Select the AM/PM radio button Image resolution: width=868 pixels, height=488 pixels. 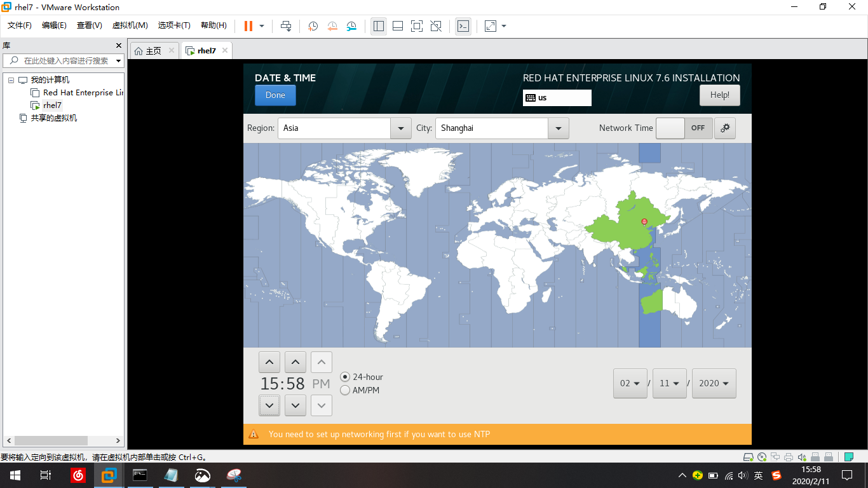click(345, 390)
